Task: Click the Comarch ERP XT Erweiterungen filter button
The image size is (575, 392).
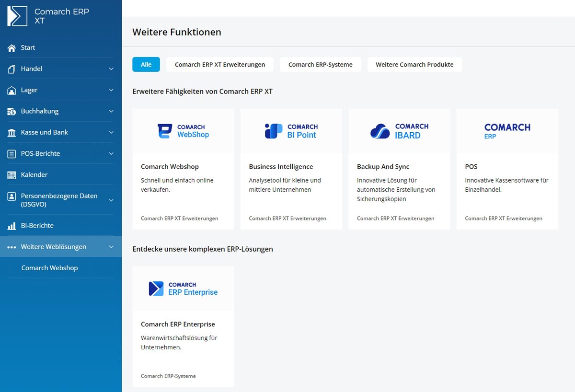Action: pyautogui.click(x=219, y=64)
